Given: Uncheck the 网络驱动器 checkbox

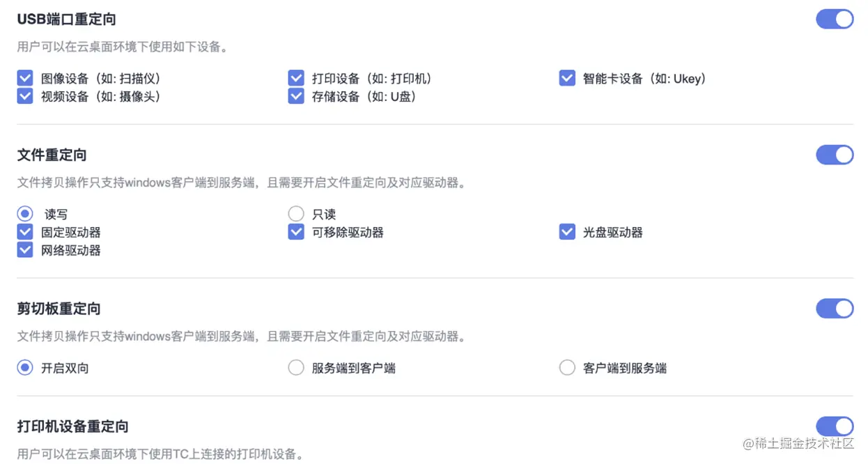Looking at the screenshot, I should (25, 249).
